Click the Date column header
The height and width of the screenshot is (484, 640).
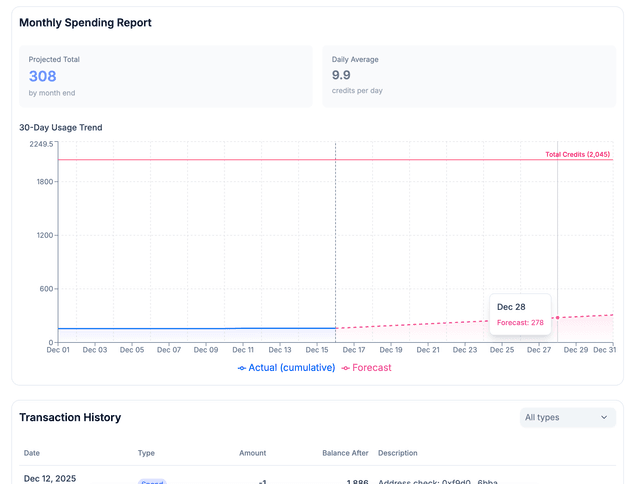(x=32, y=453)
